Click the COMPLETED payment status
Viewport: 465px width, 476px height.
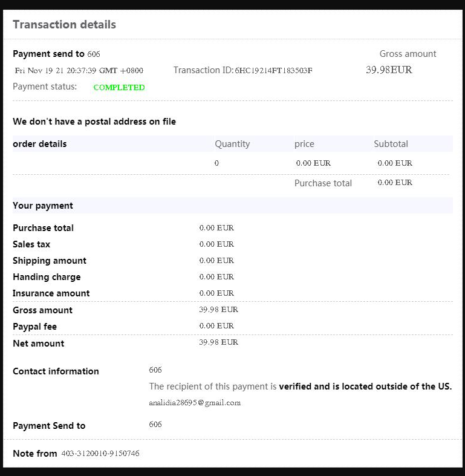[119, 88]
